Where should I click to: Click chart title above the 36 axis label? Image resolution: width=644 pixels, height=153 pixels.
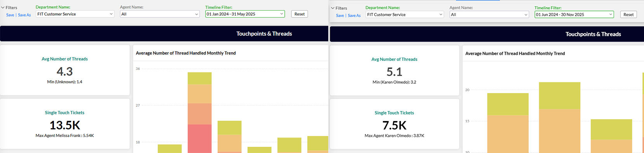click(x=186, y=53)
